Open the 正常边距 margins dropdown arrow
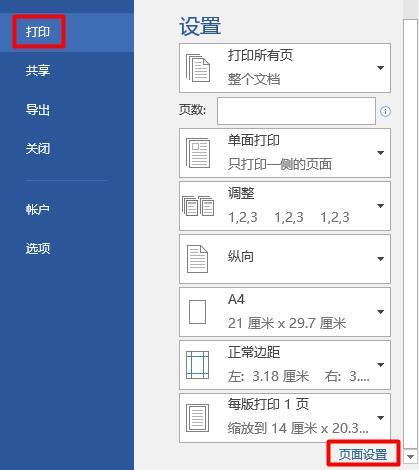Viewport: 419px width, 470px height. click(x=380, y=365)
